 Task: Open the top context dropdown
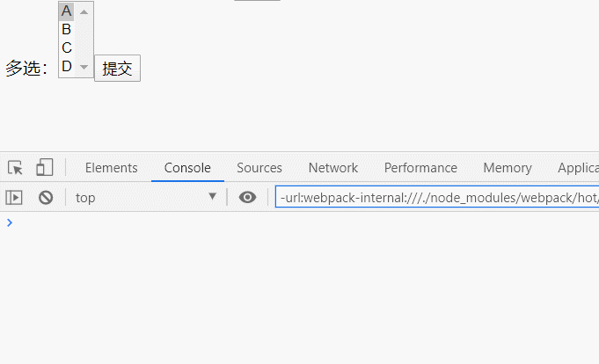146,198
